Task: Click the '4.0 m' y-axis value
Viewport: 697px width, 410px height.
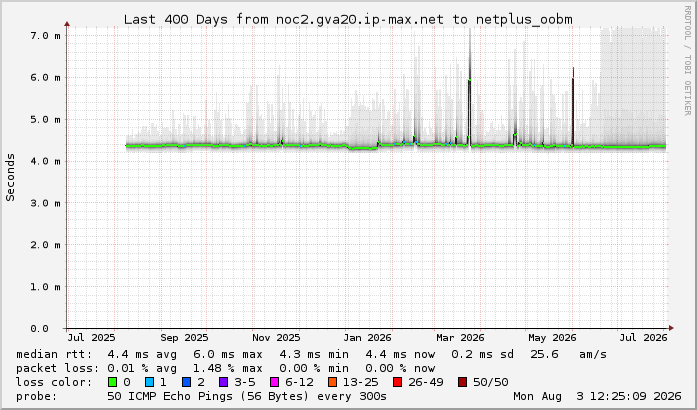Action: [45, 161]
